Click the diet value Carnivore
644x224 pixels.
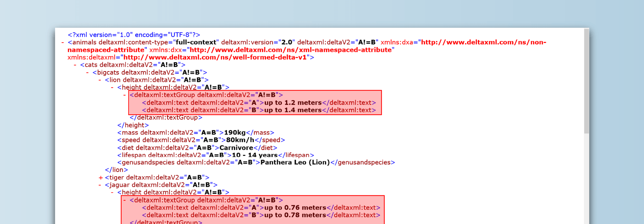pyautogui.click(x=236, y=148)
